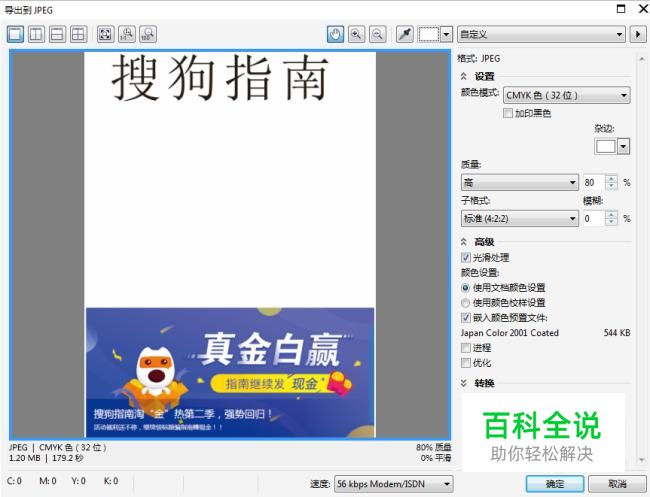Viewport: 650px width, 497px height.
Task: Click the zoom to fit icon
Action: pos(106,34)
